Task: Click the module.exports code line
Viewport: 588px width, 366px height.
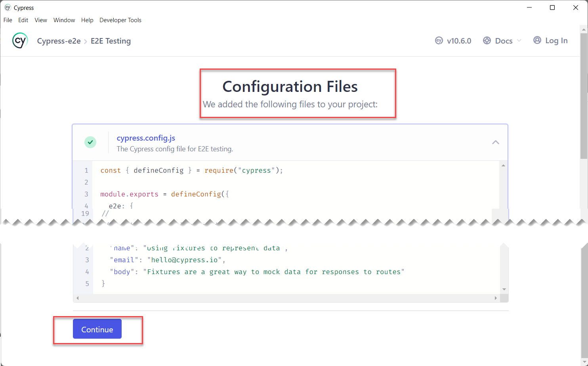Action: click(164, 194)
